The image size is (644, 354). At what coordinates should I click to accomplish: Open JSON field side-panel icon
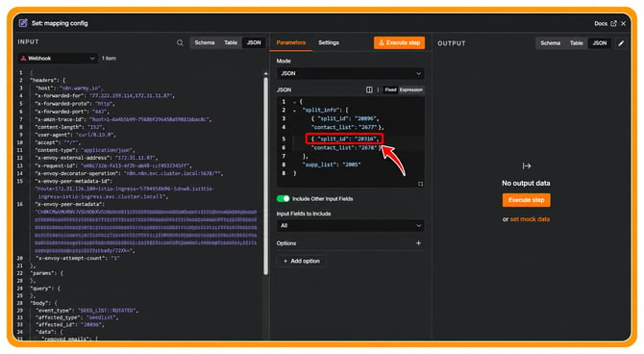pos(369,89)
